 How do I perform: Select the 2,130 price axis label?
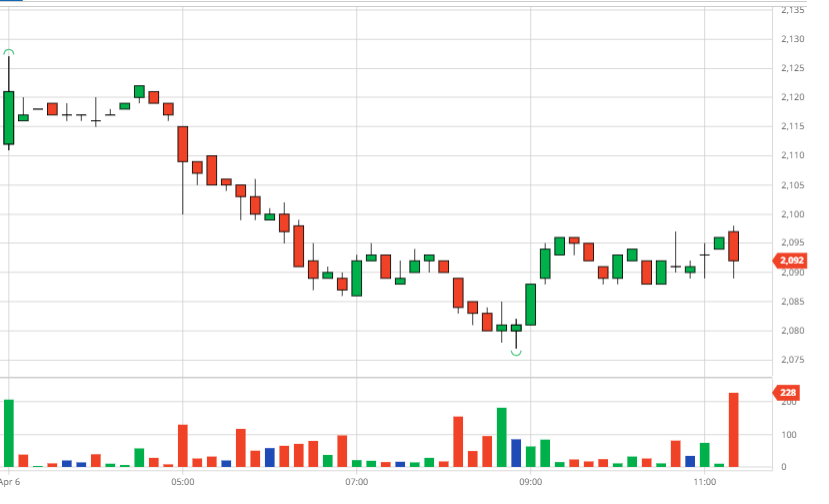point(793,39)
